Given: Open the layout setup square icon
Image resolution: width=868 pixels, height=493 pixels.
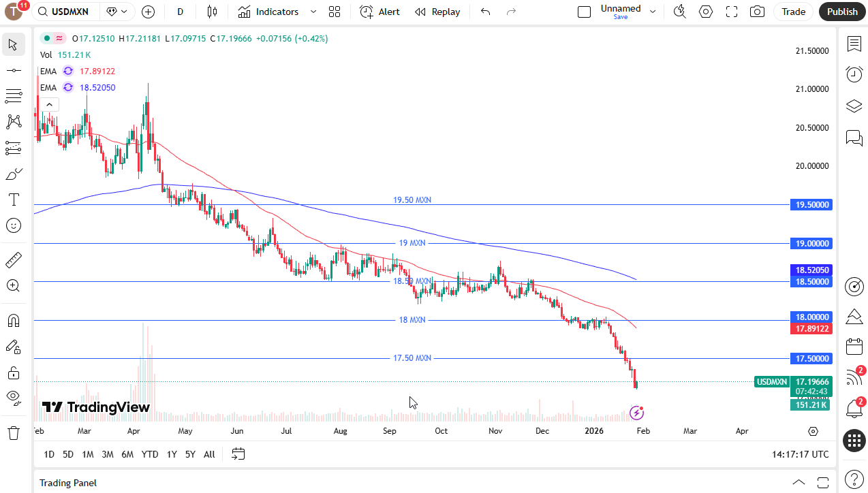Looking at the screenshot, I should pyautogui.click(x=584, y=12).
